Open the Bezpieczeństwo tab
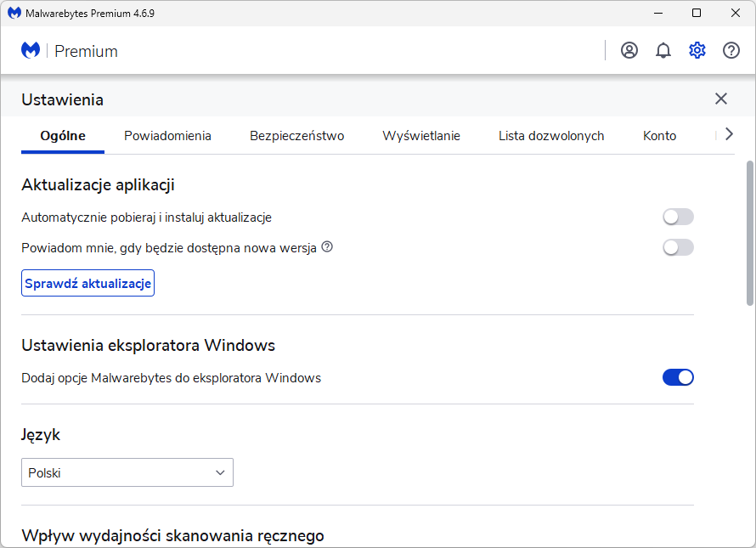The height and width of the screenshot is (548, 756). tap(296, 136)
